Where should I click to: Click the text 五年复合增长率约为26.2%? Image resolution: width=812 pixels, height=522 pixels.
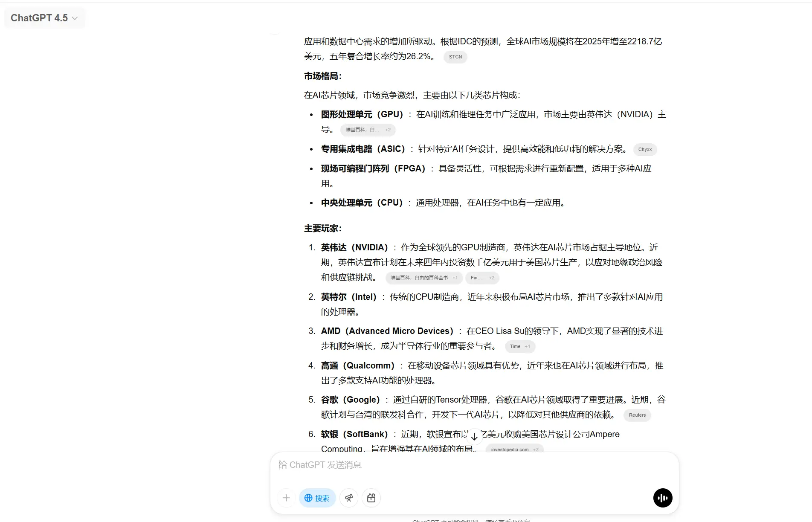(x=380, y=57)
